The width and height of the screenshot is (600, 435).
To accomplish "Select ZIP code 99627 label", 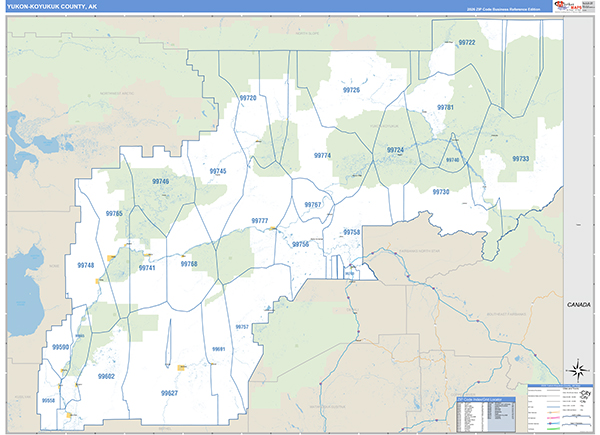I will click(169, 393).
